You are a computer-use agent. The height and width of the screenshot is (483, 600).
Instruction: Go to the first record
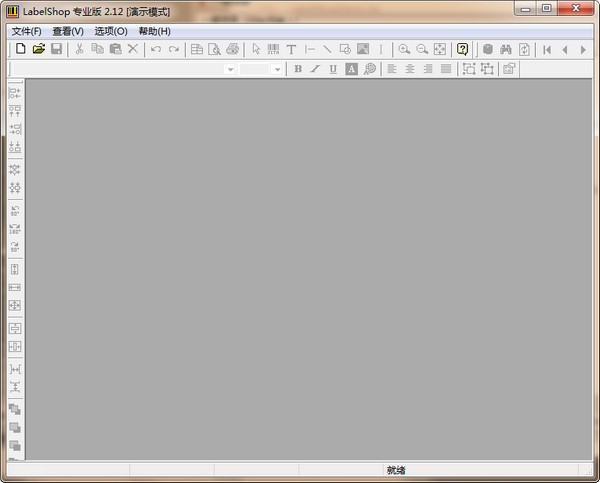click(547, 49)
